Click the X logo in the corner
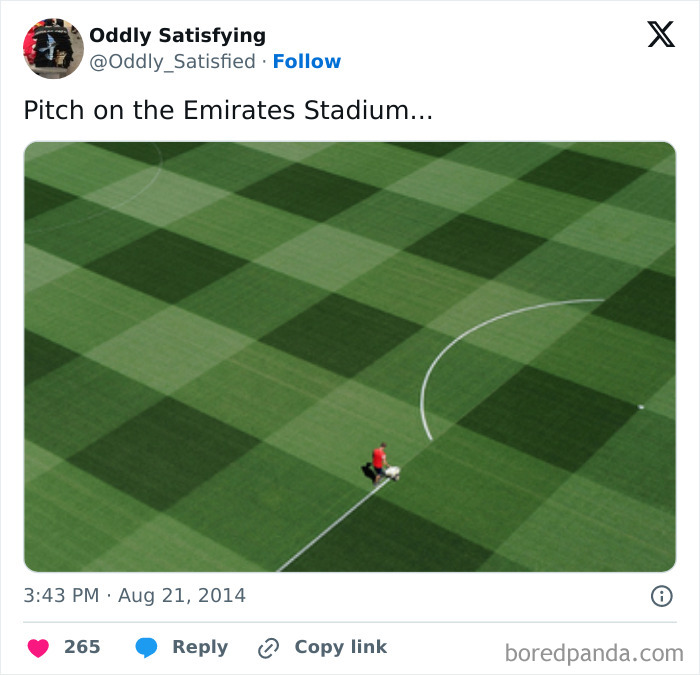 (x=660, y=36)
